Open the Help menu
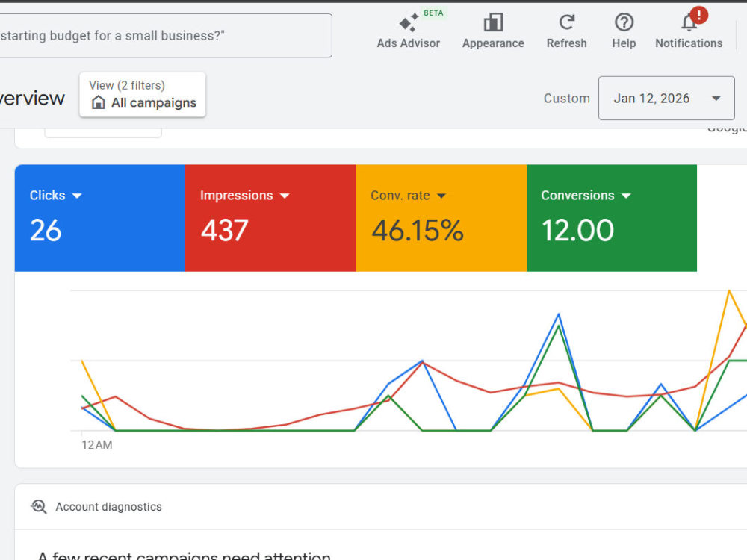 click(624, 31)
